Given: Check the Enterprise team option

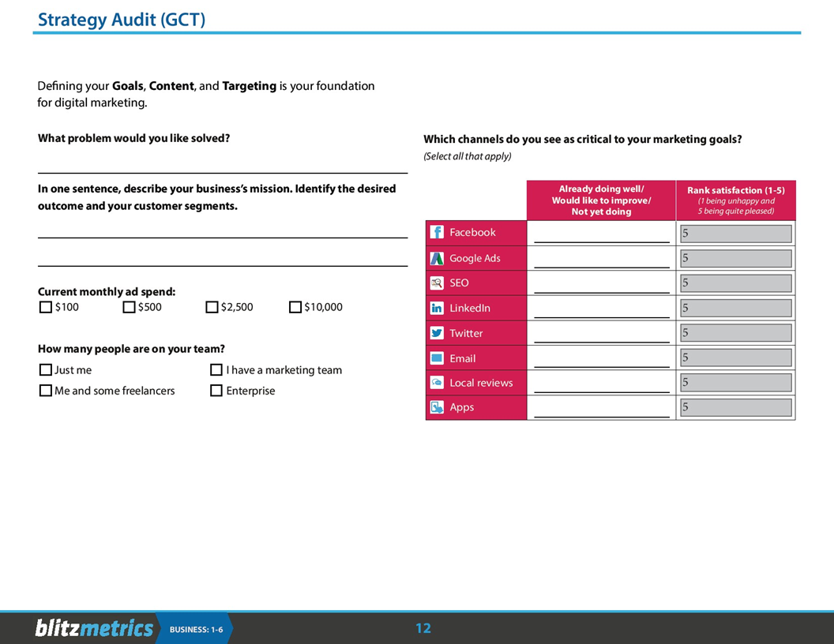Looking at the screenshot, I should pyautogui.click(x=216, y=390).
